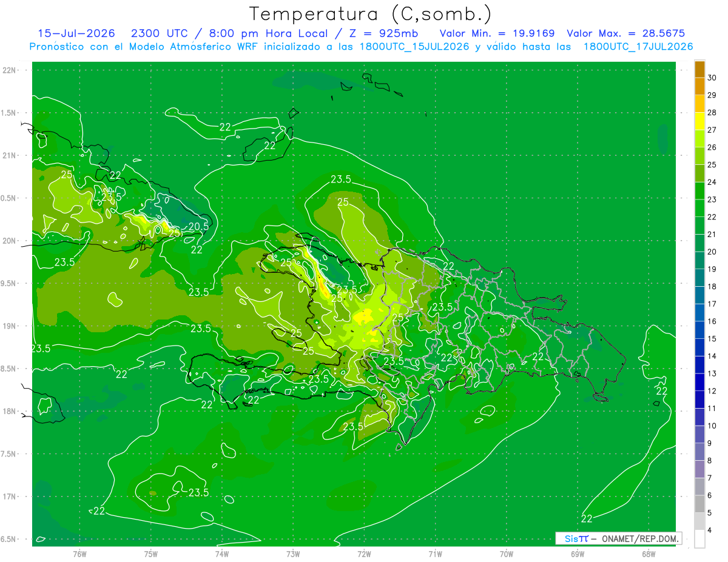This screenshot has height=562, width=728.
Task: Click the colorbar value label "10"
Action: (x=712, y=426)
